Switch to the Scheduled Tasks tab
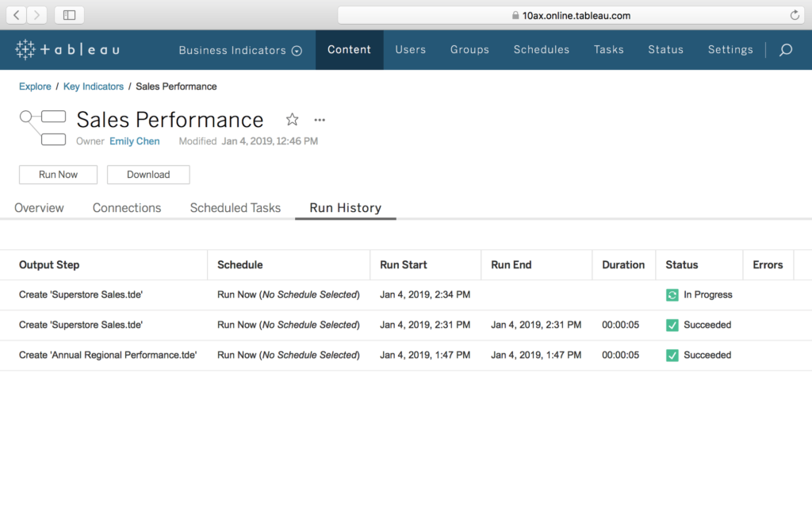The width and height of the screenshot is (812, 508). point(236,208)
